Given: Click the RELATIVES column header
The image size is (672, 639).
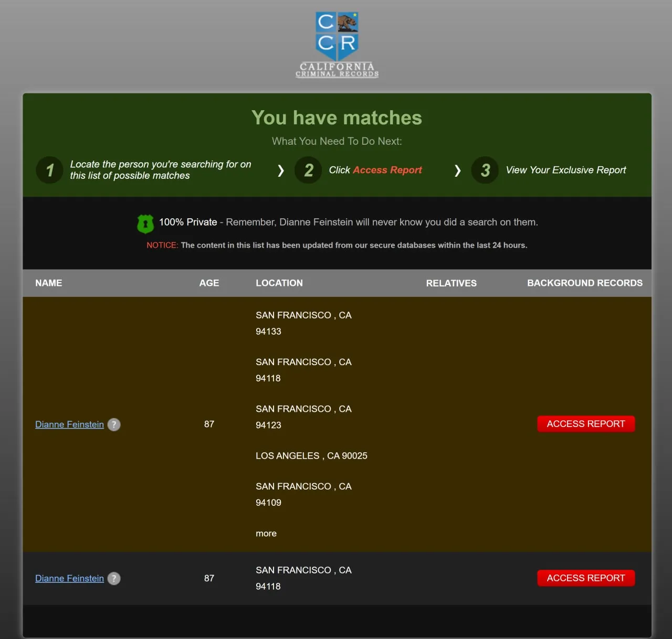Looking at the screenshot, I should pos(451,283).
